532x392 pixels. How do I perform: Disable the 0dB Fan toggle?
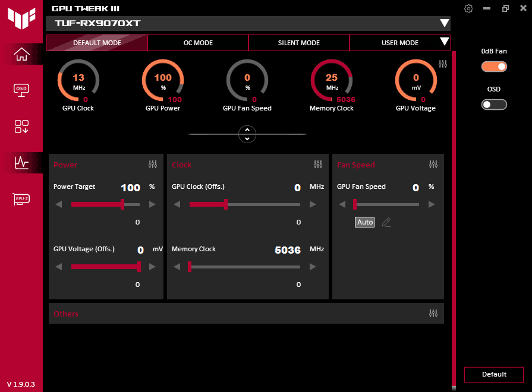click(x=494, y=67)
